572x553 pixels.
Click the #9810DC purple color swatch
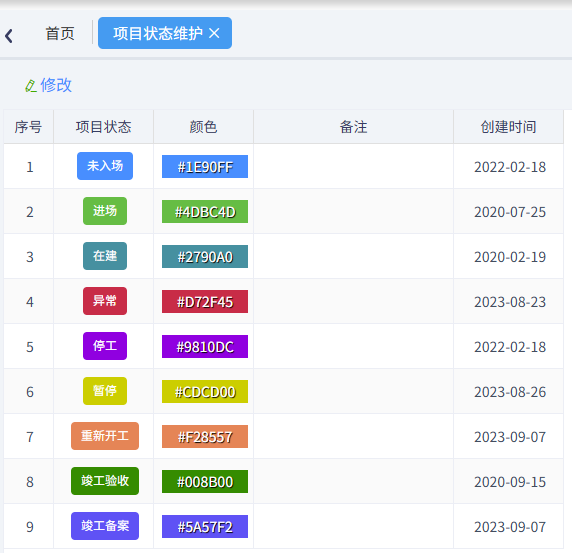205,347
